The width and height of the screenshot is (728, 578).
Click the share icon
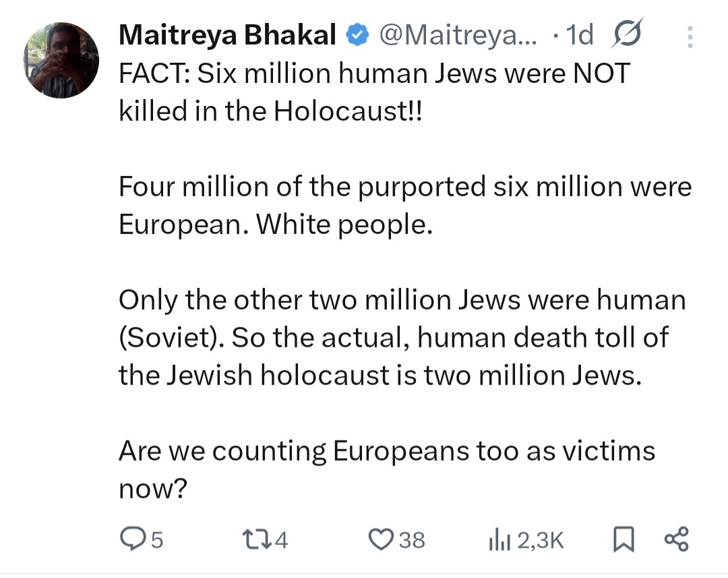[676, 539]
